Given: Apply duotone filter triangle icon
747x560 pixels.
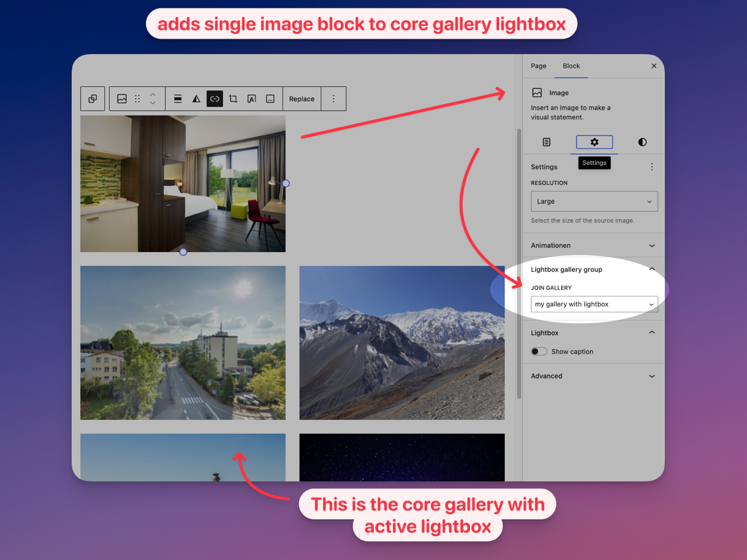Looking at the screenshot, I should pos(196,99).
